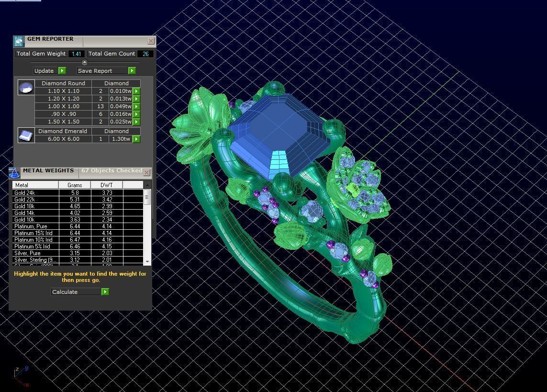547x392 pixels.
Task: Click the Calculate button
Action: click(x=76, y=291)
